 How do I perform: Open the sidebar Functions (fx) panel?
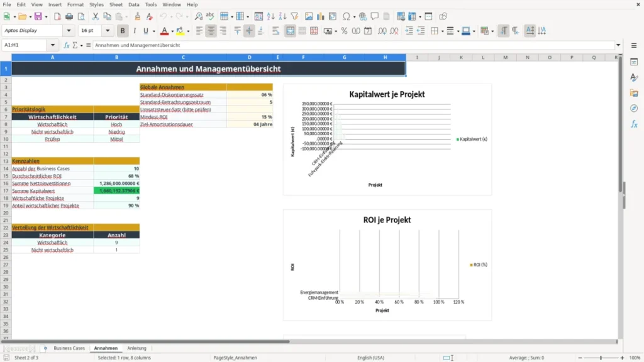point(634,124)
